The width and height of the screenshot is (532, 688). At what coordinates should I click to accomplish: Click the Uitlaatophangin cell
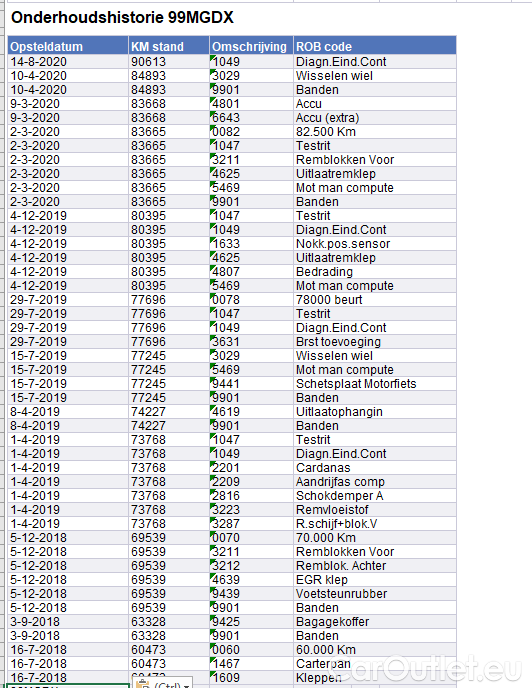tap(375, 412)
